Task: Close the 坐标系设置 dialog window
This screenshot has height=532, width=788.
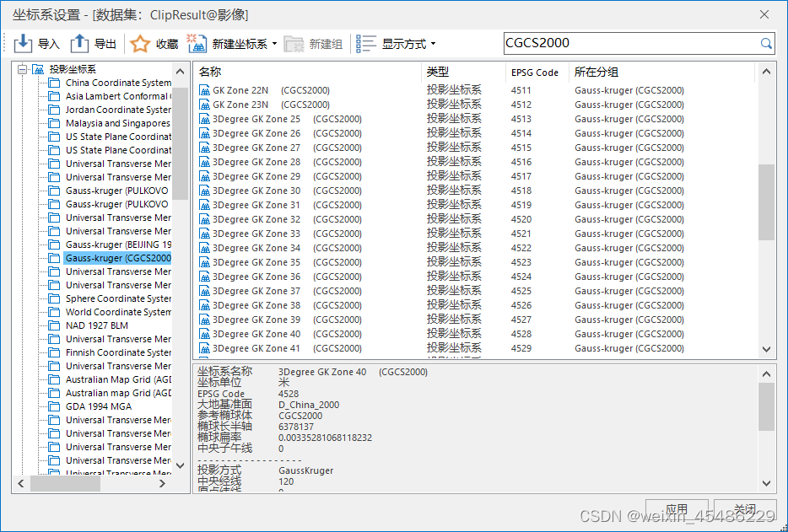Action: pyautogui.click(x=764, y=14)
